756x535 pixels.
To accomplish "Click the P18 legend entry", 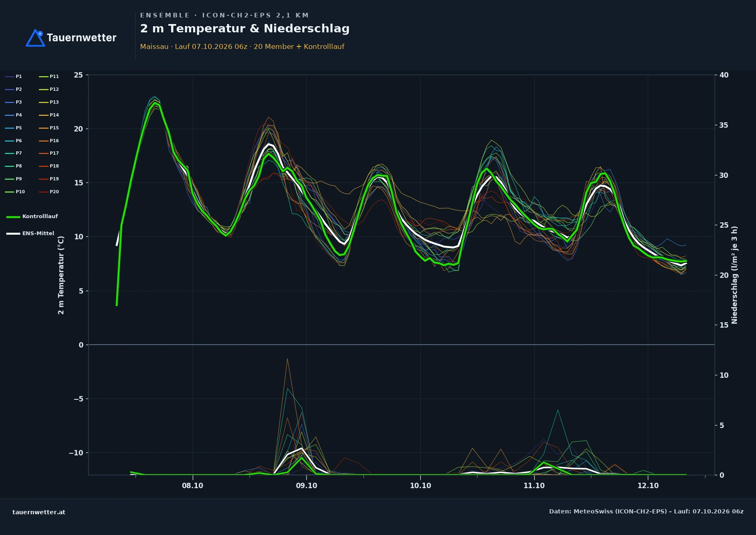I will [x=49, y=166].
